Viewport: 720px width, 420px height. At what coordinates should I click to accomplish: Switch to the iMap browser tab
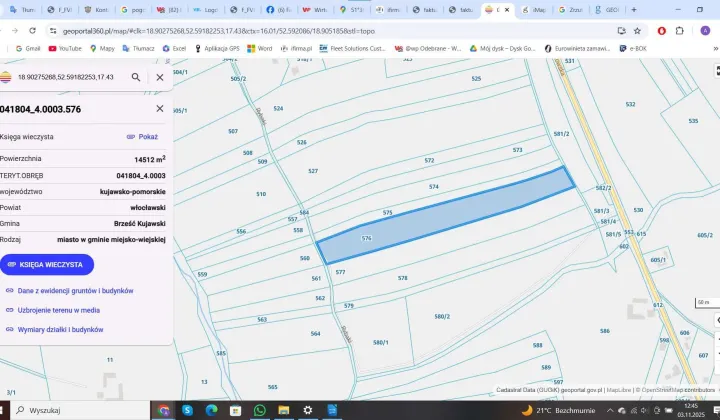point(538,10)
